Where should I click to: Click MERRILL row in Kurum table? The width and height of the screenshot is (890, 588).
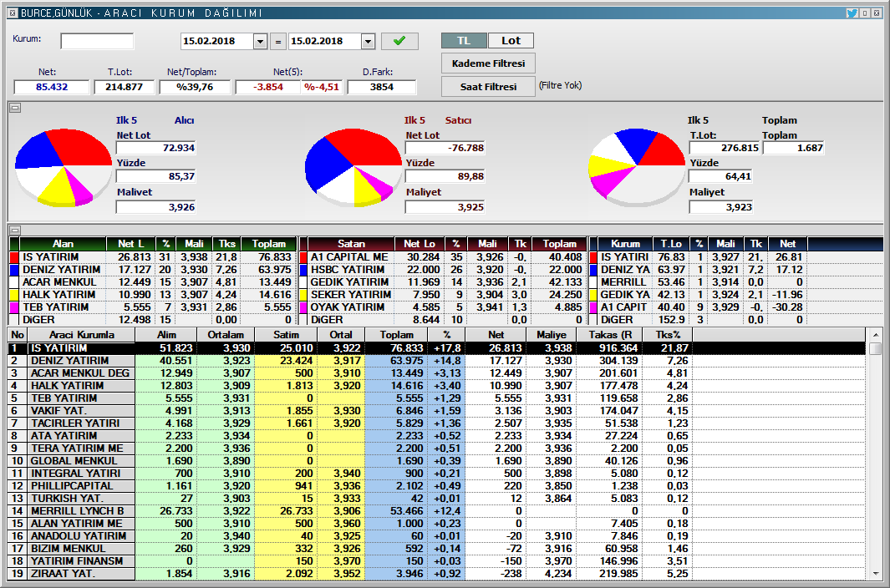pyautogui.click(x=623, y=282)
